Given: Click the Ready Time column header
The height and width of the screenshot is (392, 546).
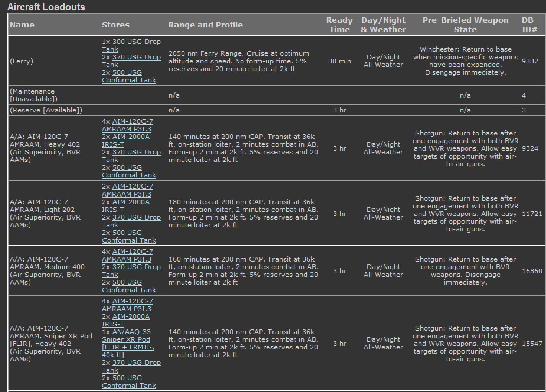Looking at the screenshot, I should [339, 25].
